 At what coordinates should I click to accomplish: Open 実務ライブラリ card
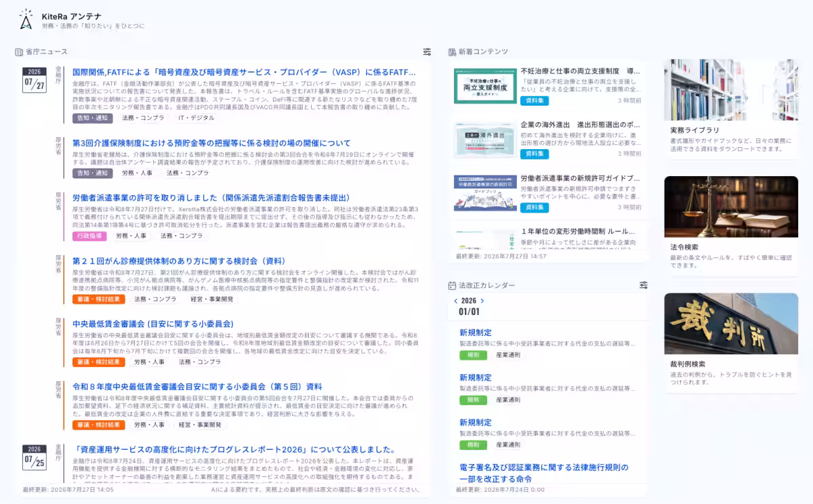(731, 108)
